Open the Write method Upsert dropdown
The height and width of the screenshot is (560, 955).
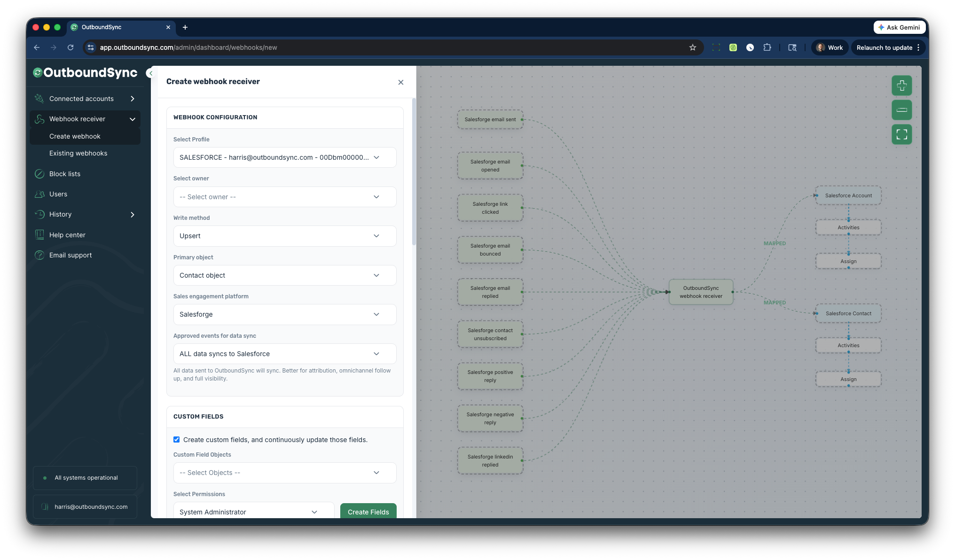click(284, 236)
